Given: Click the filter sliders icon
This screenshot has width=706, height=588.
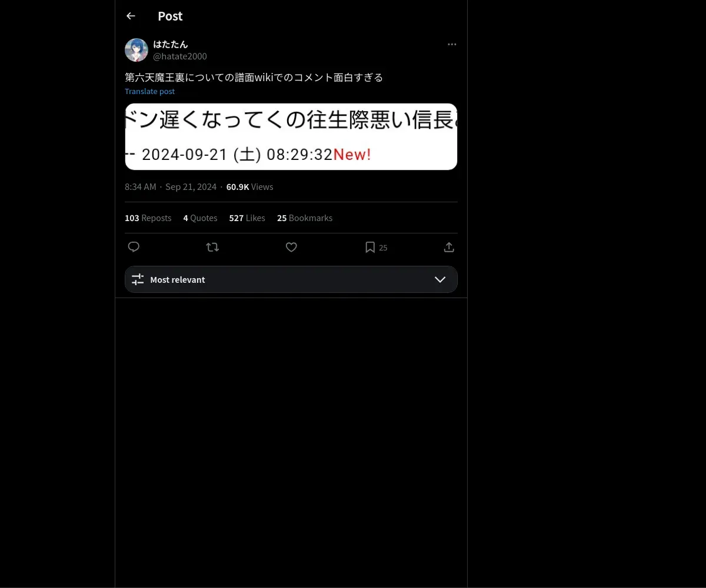Looking at the screenshot, I should (138, 279).
